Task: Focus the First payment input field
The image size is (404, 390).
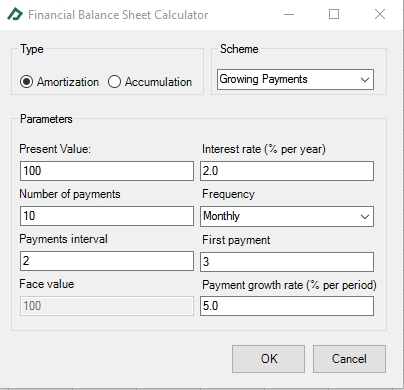Action: (x=287, y=262)
